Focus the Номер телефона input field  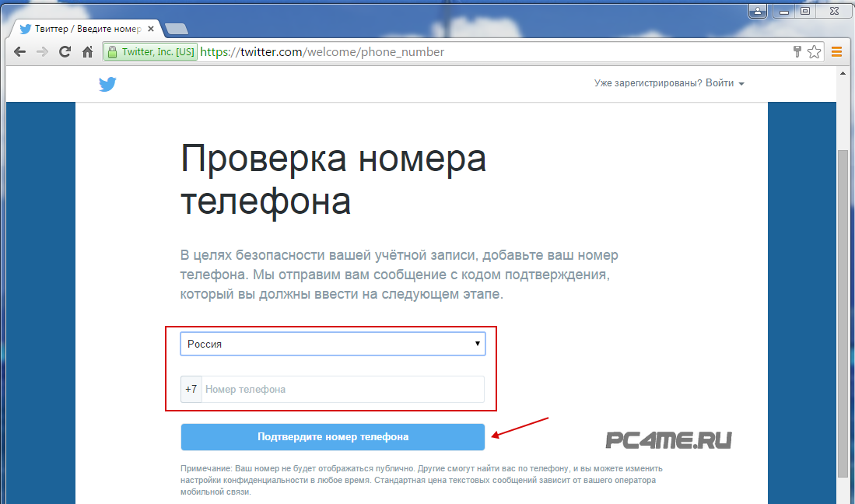click(342, 389)
